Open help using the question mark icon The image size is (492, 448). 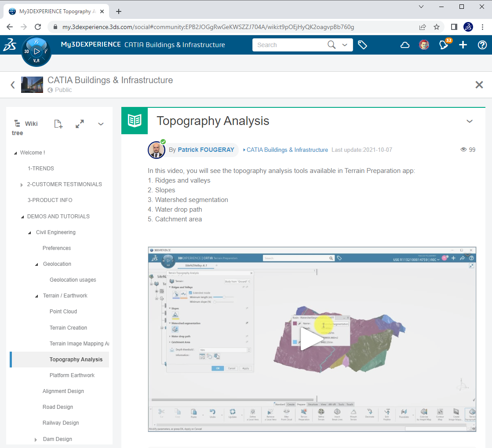tap(482, 44)
